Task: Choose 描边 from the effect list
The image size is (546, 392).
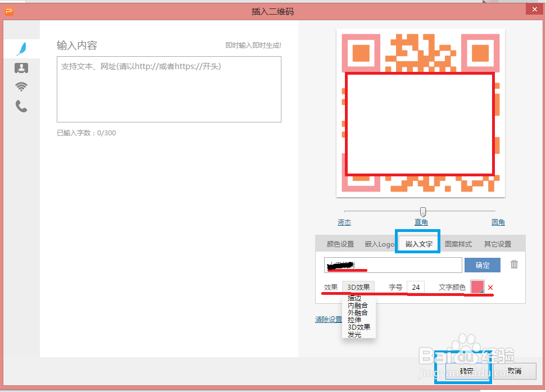Action: click(x=354, y=298)
